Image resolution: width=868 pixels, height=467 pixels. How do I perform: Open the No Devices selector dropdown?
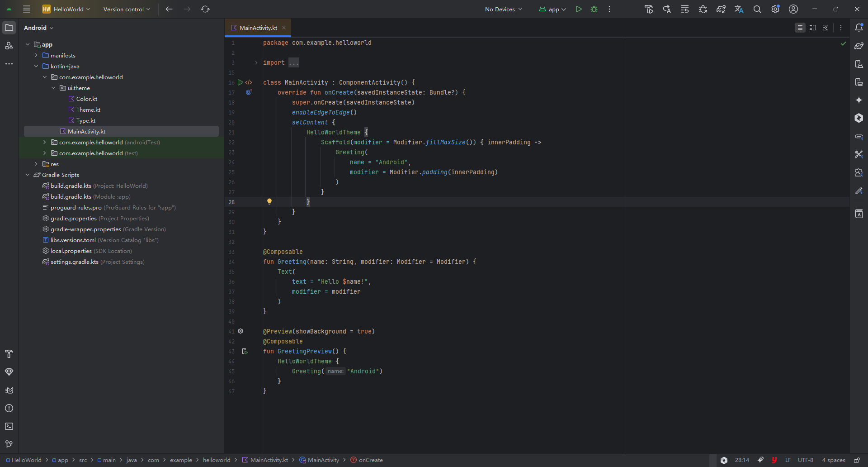(x=503, y=9)
